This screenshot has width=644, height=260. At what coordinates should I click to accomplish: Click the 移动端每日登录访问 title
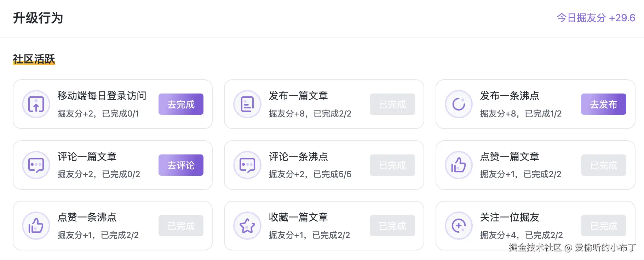click(102, 96)
